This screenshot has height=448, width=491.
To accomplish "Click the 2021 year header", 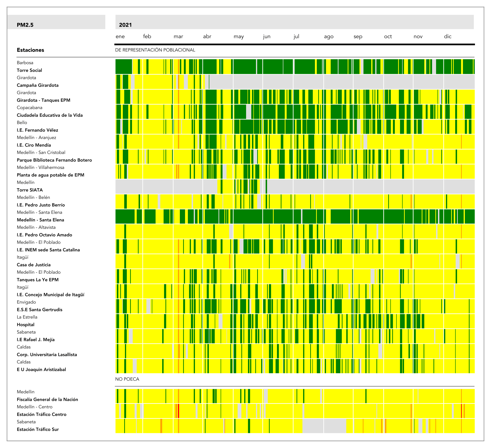I will click(x=125, y=25).
